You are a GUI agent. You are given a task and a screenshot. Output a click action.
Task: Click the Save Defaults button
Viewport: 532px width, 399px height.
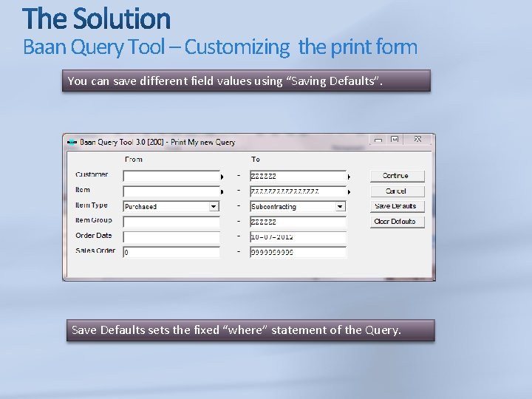[398, 206]
